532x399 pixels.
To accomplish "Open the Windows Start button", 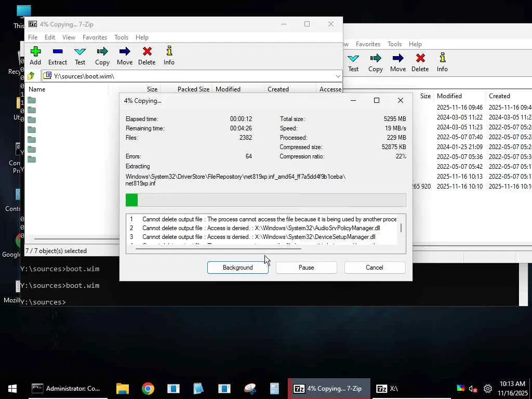I will [12, 389].
